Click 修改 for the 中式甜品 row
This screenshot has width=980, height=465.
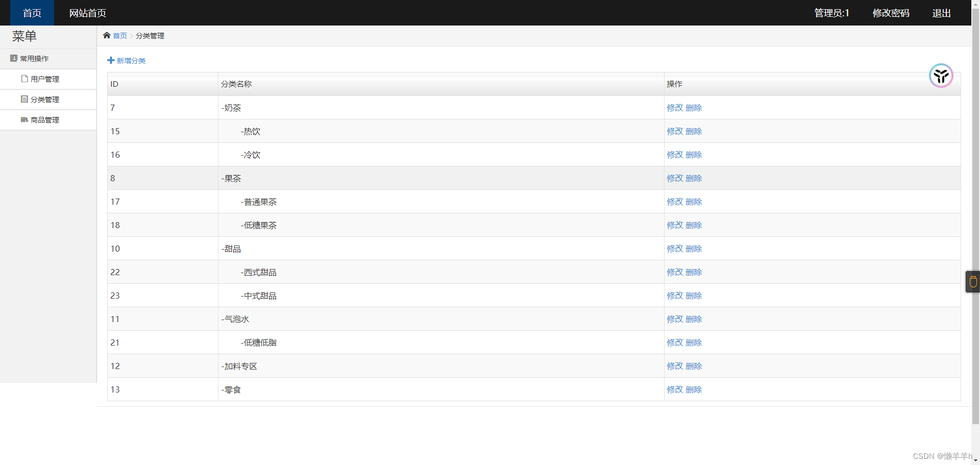click(675, 296)
